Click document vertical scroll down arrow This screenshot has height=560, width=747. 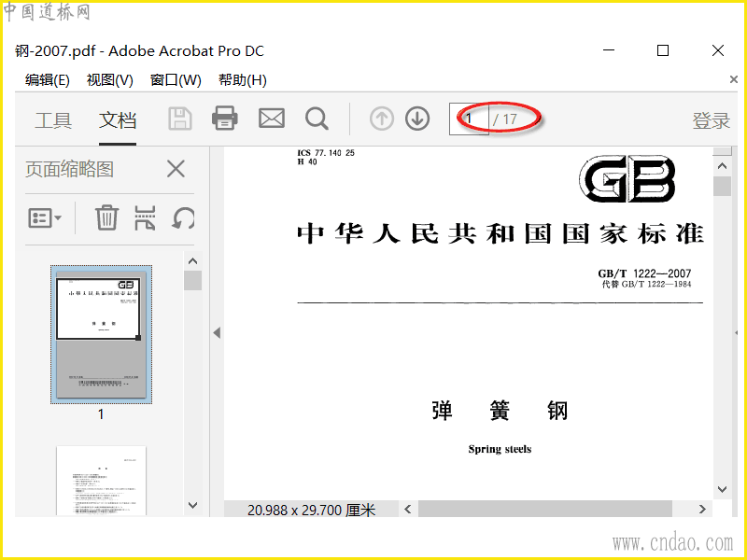(722, 489)
